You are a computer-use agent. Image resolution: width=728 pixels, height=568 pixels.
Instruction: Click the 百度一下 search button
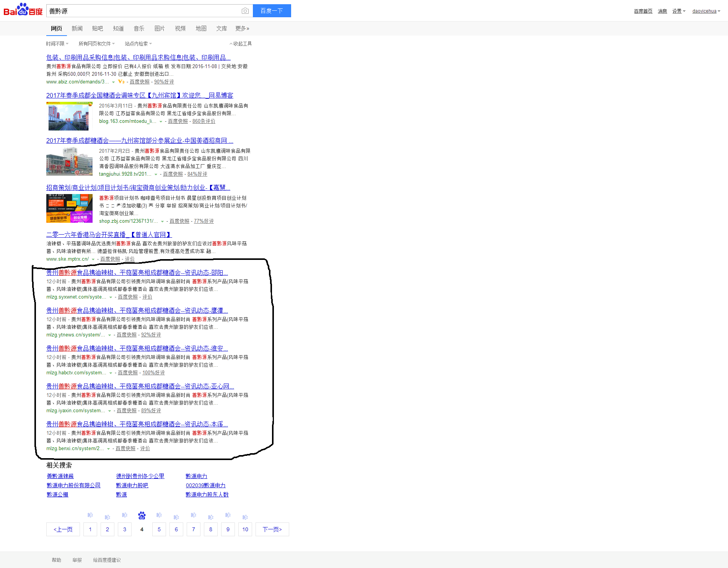pyautogui.click(x=272, y=11)
